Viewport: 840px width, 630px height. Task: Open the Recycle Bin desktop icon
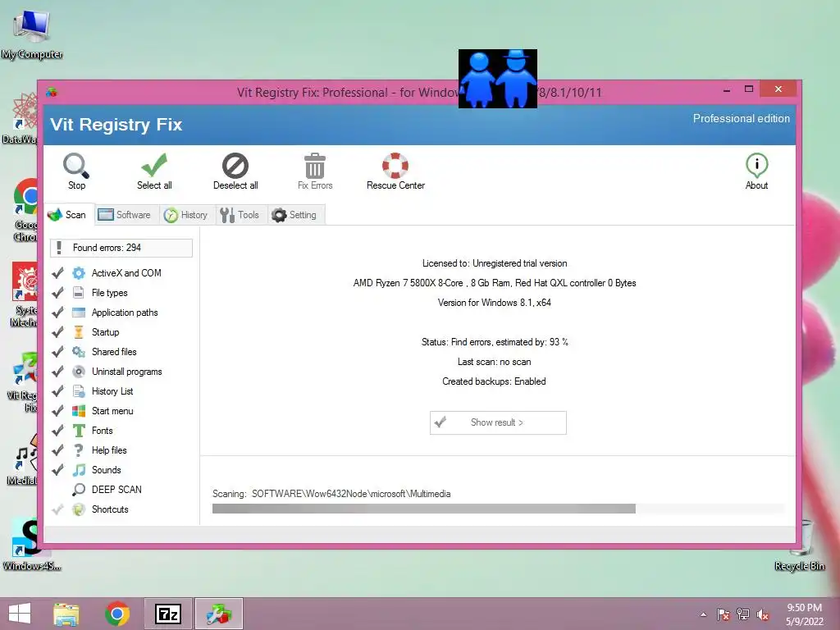[800, 546]
